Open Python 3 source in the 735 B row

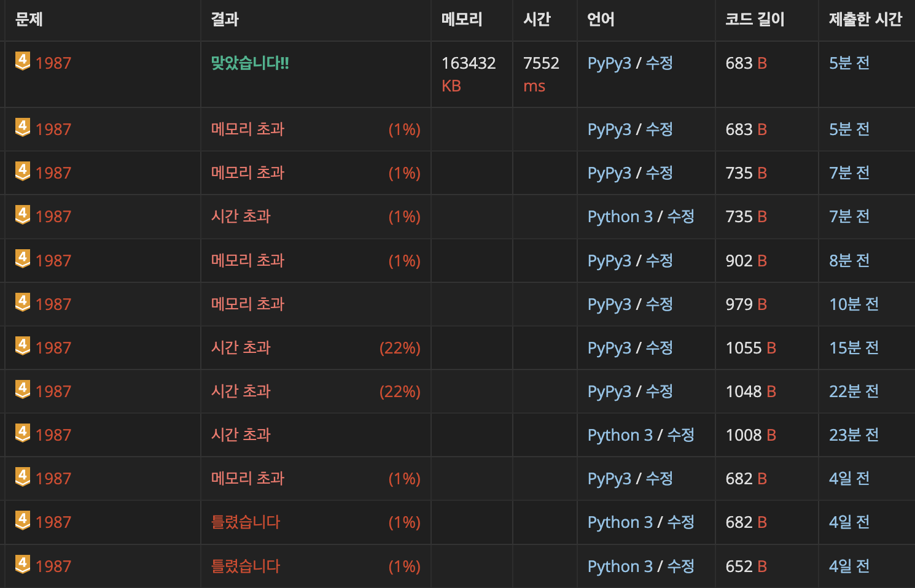pos(620,217)
